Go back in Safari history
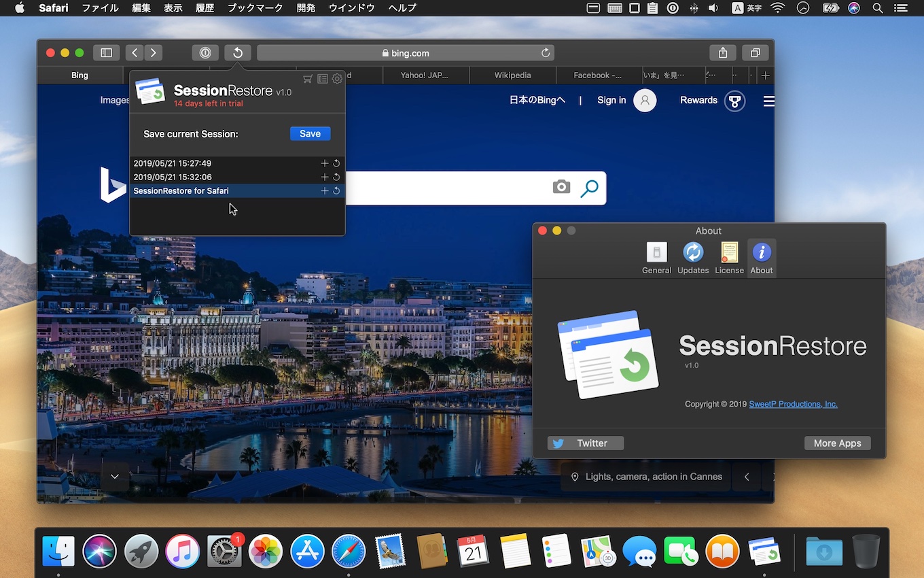This screenshot has width=924, height=578. [x=135, y=52]
